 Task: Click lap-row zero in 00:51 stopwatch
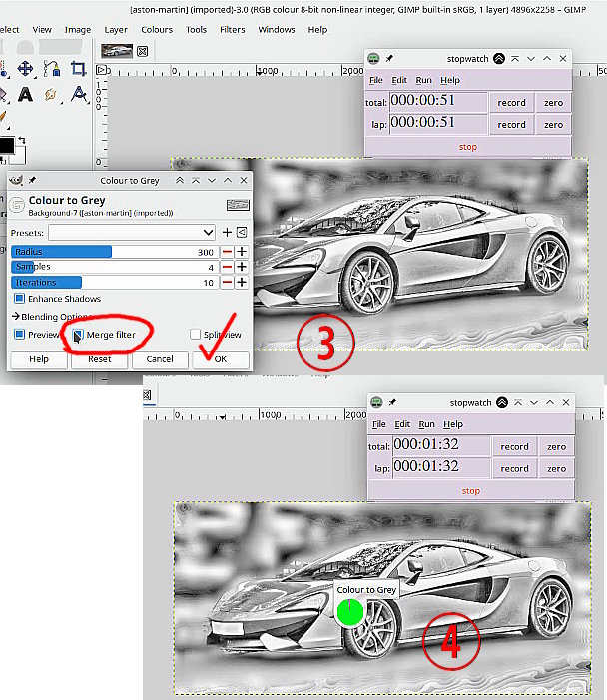tap(553, 125)
